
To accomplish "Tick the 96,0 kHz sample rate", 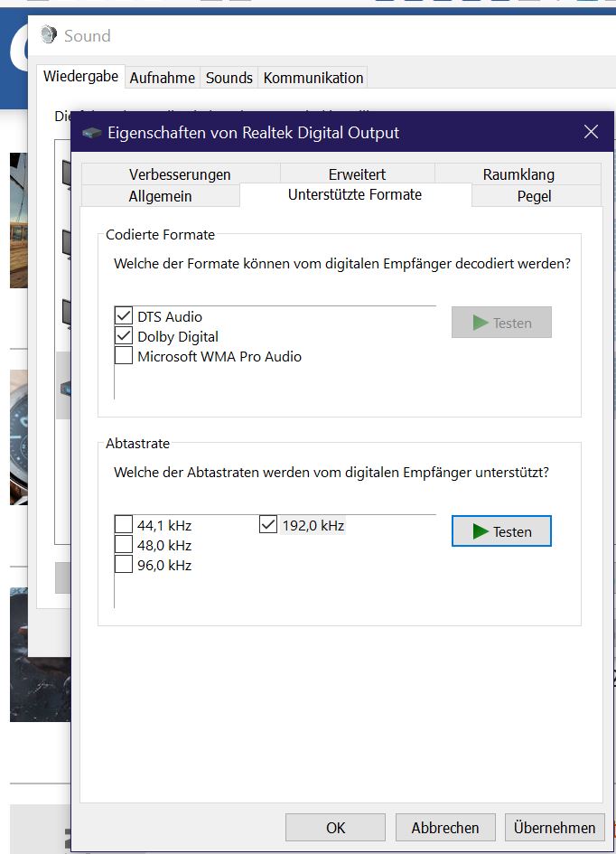I will click(124, 564).
